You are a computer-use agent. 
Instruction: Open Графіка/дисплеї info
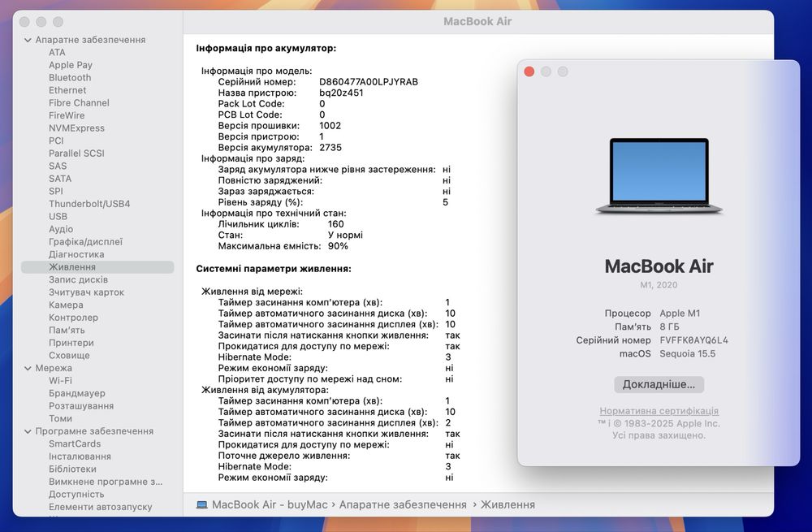tap(85, 242)
